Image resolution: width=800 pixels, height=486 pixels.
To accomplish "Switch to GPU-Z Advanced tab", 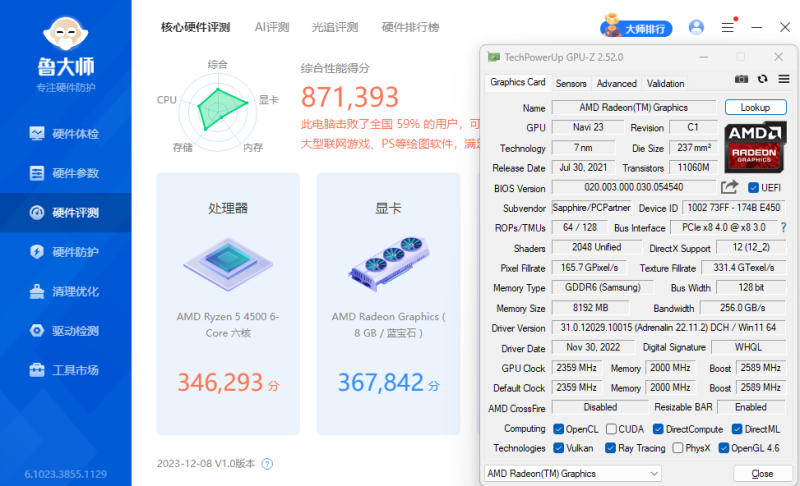I will coord(616,83).
